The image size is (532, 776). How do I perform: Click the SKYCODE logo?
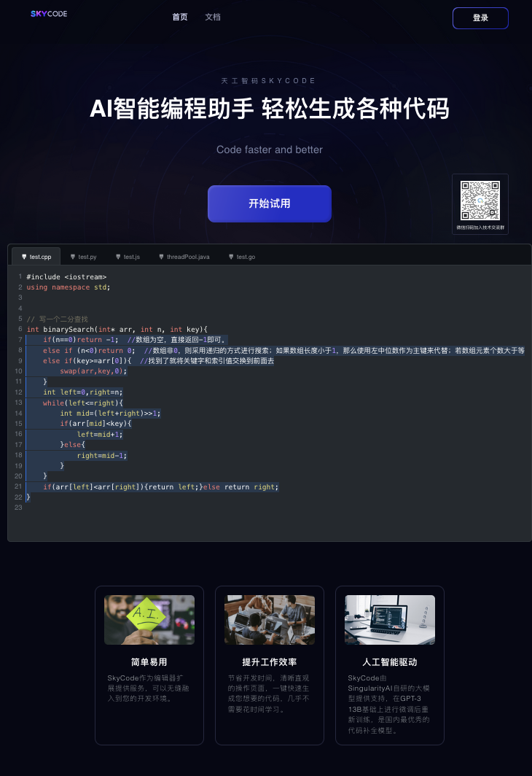[x=49, y=14]
